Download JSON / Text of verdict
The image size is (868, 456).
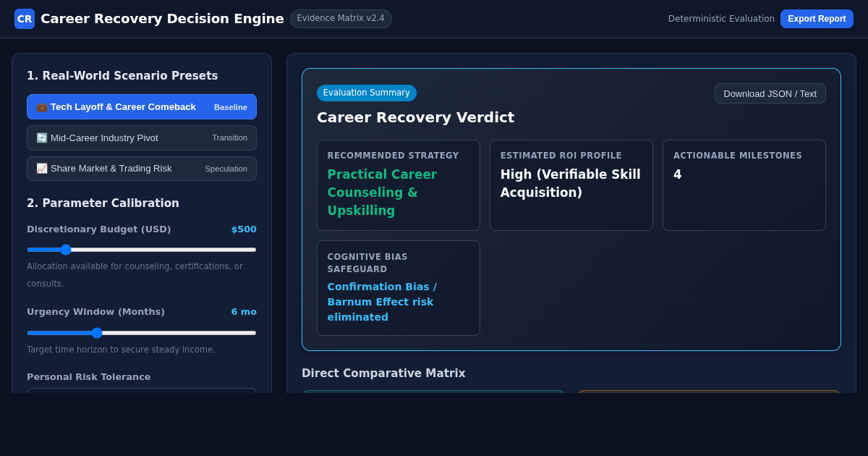(x=770, y=93)
